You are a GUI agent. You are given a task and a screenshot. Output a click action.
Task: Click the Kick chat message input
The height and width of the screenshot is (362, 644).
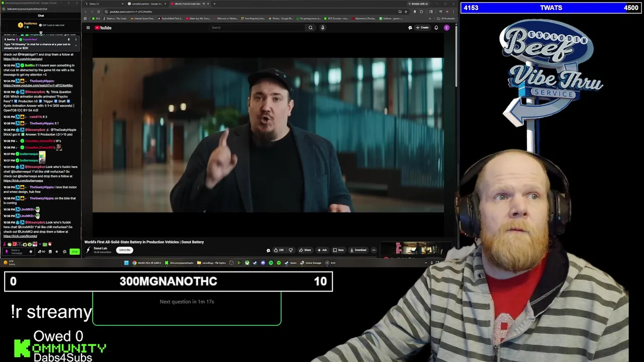(x=19, y=251)
